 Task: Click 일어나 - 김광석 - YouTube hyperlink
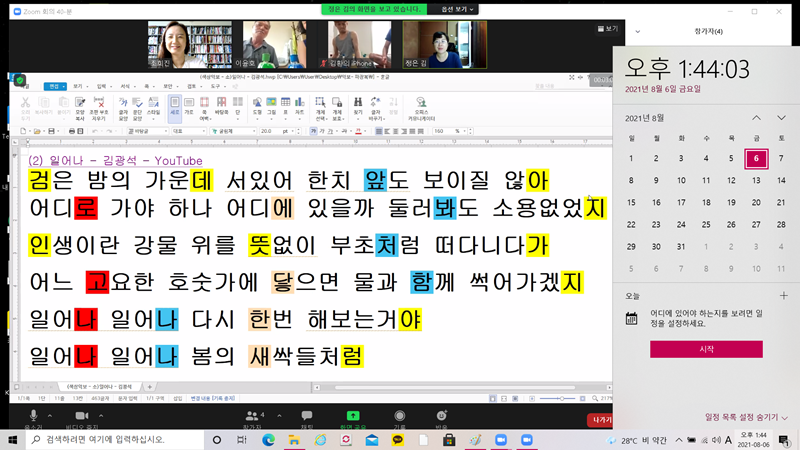(115, 161)
